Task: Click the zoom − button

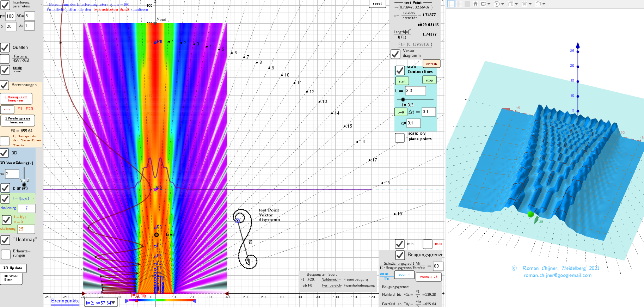Action: (x=404, y=275)
